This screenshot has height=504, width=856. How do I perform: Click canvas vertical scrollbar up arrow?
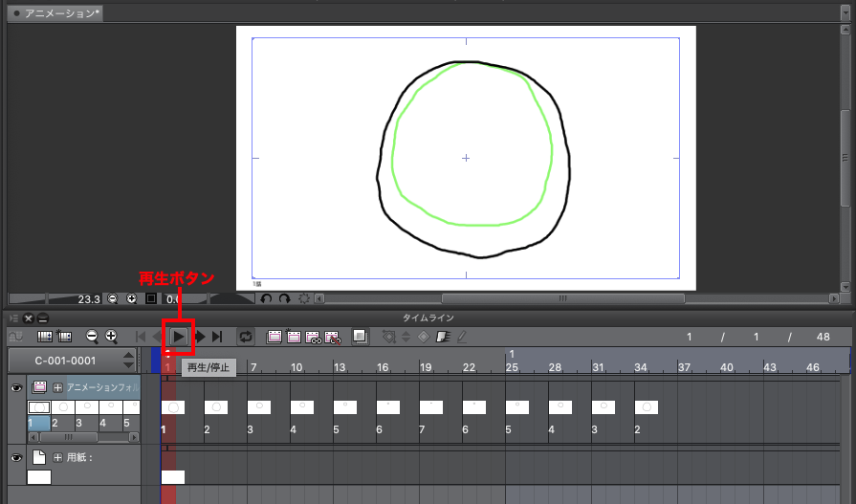point(845,30)
